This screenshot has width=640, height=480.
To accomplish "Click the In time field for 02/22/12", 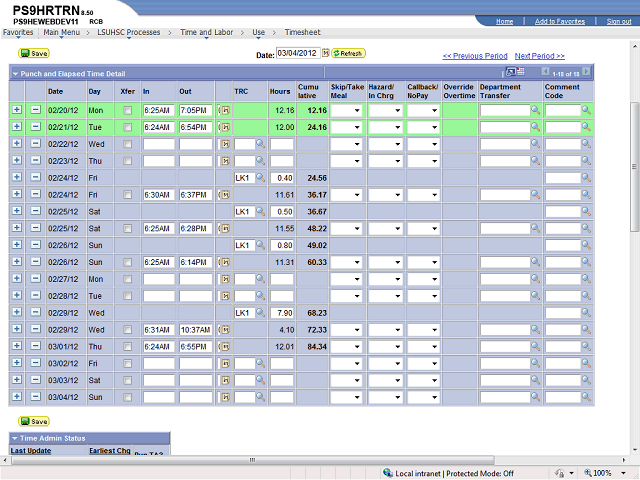I will point(158,144).
